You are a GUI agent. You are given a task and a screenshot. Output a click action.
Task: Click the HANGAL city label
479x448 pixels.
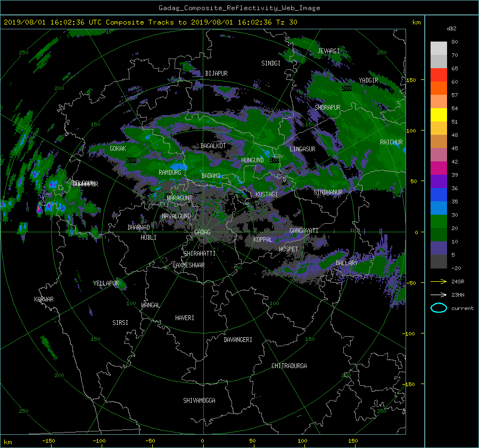pyautogui.click(x=151, y=305)
